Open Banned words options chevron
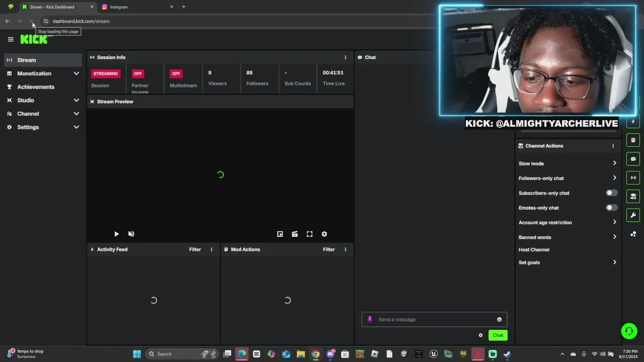Screen dimensions: 644x362 tap(614, 237)
